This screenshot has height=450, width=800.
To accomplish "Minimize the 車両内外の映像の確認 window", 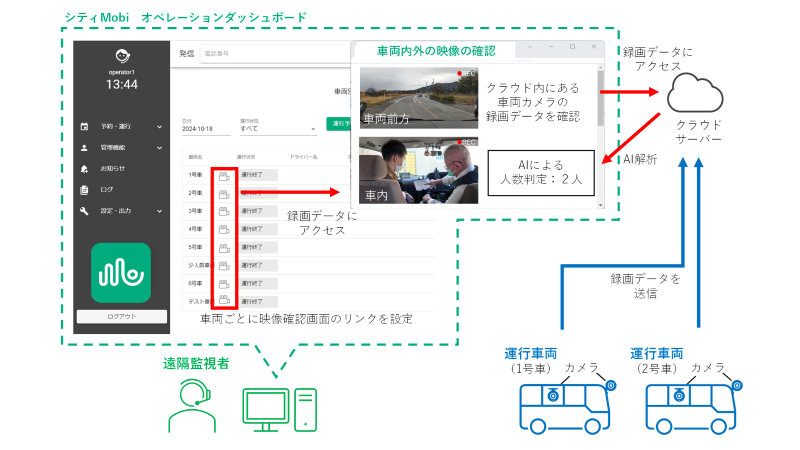I will (x=551, y=46).
